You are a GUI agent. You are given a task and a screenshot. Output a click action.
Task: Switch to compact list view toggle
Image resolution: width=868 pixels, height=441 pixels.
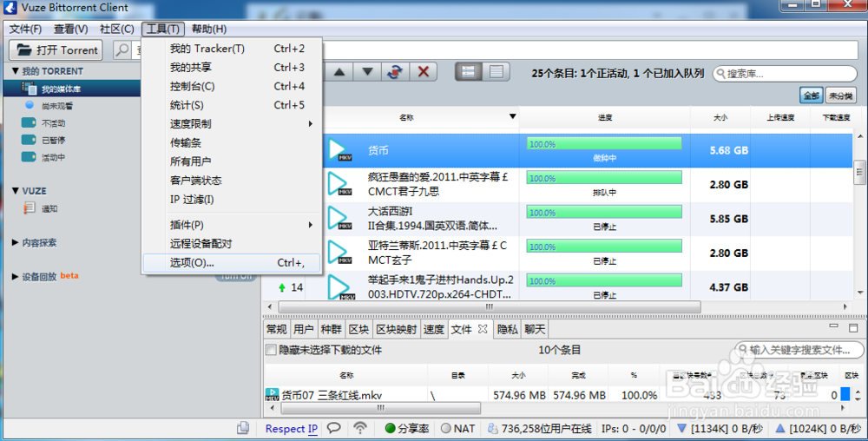[496, 72]
